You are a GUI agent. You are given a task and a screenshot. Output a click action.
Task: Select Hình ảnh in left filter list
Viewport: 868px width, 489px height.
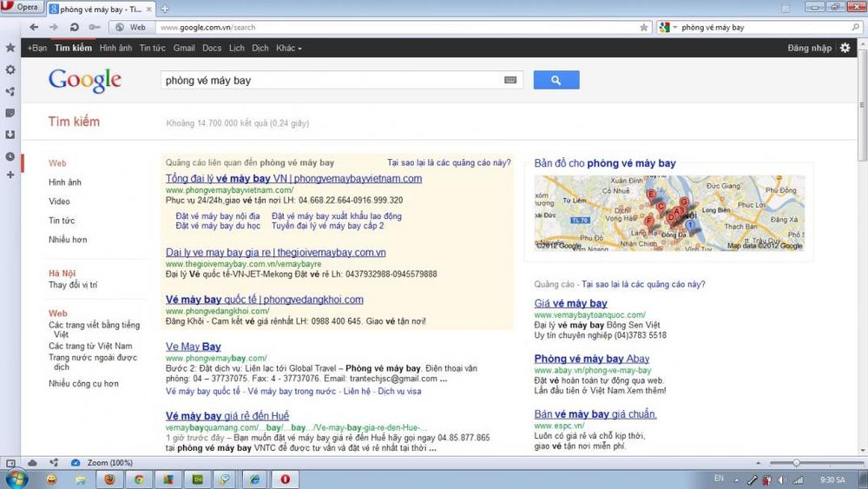click(65, 182)
